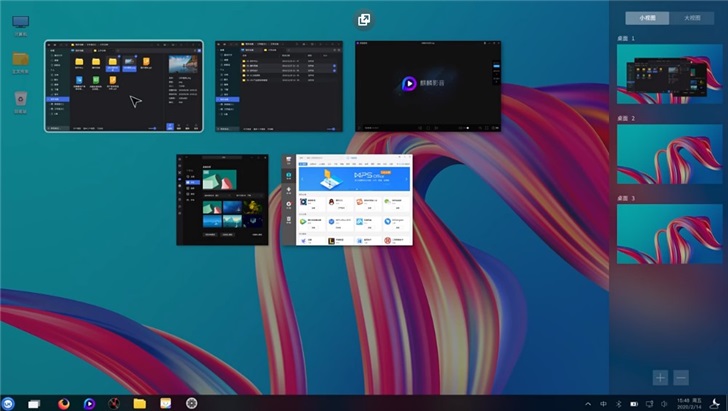Select the Kylin video player window preview
Image resolution: width=728 pixels, height=411 pixels.
[x=427, y=86]
